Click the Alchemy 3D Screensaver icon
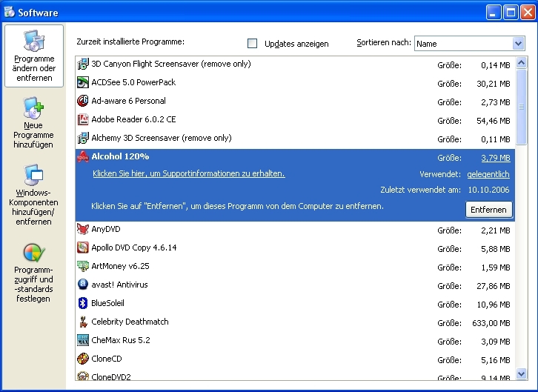Viewport: 538px width, 392px height. (83, 138)
